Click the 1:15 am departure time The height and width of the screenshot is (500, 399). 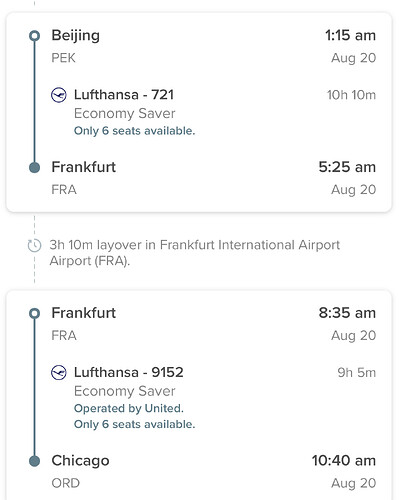tap(350, 35)
